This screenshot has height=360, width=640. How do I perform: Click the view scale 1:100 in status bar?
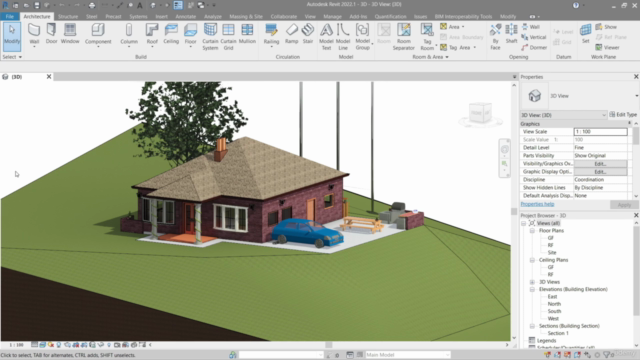tap(16, 345)
